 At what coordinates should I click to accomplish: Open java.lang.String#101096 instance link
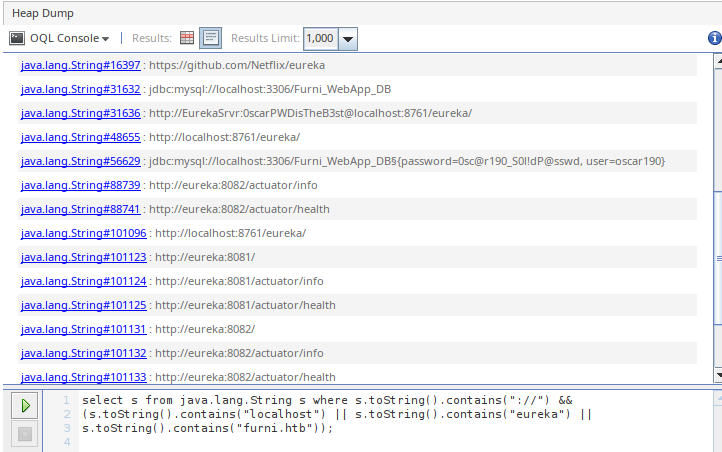(x=83, y=233)
